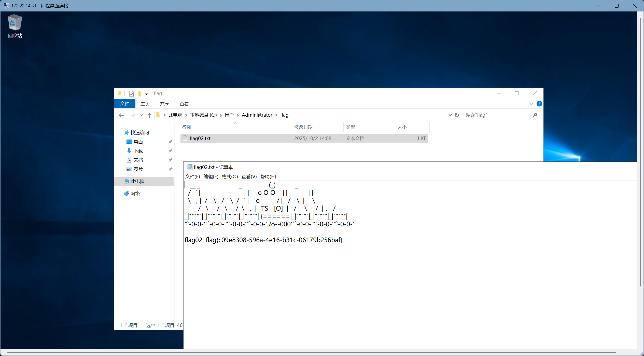Expand the recent locations dropdown arrow

(142, 115)
